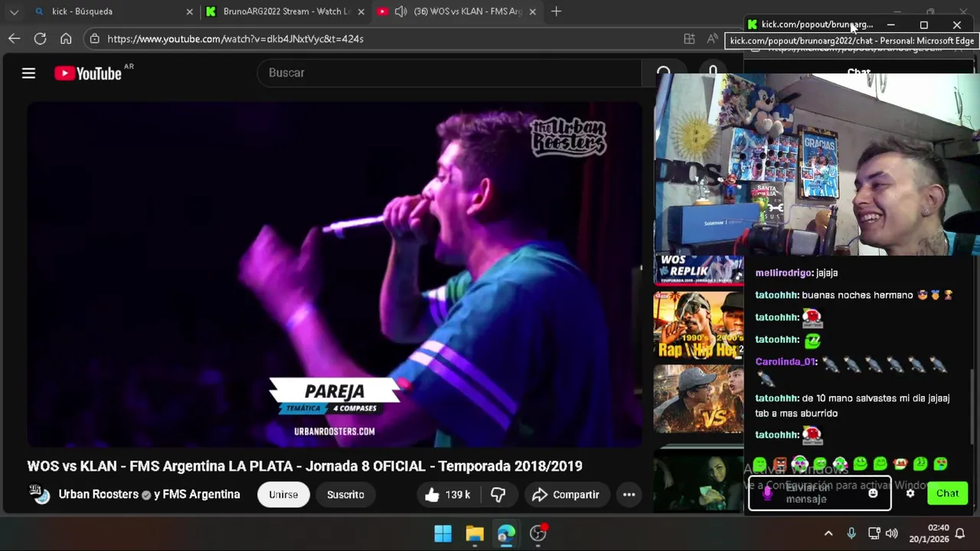This screenshot has height=551, width=980.
Task: Open a new browser tab
Action: pos(557,11)
